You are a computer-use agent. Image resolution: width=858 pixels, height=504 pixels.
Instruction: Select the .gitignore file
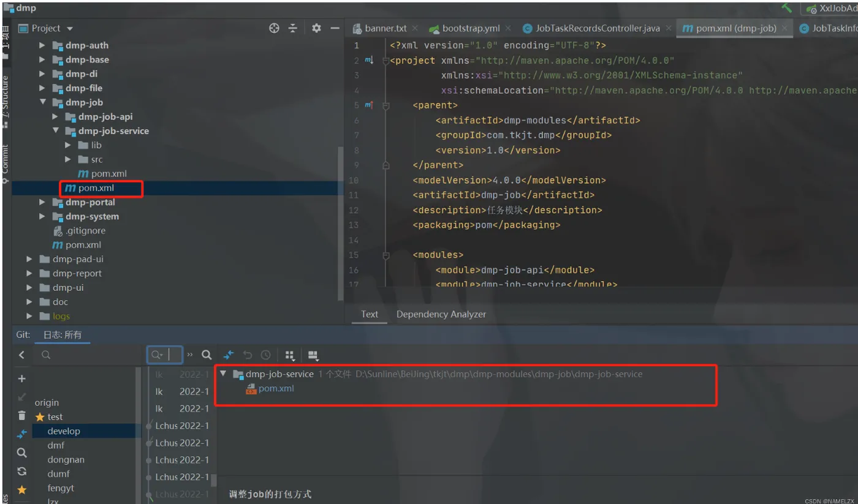click(x=79, y=231)
